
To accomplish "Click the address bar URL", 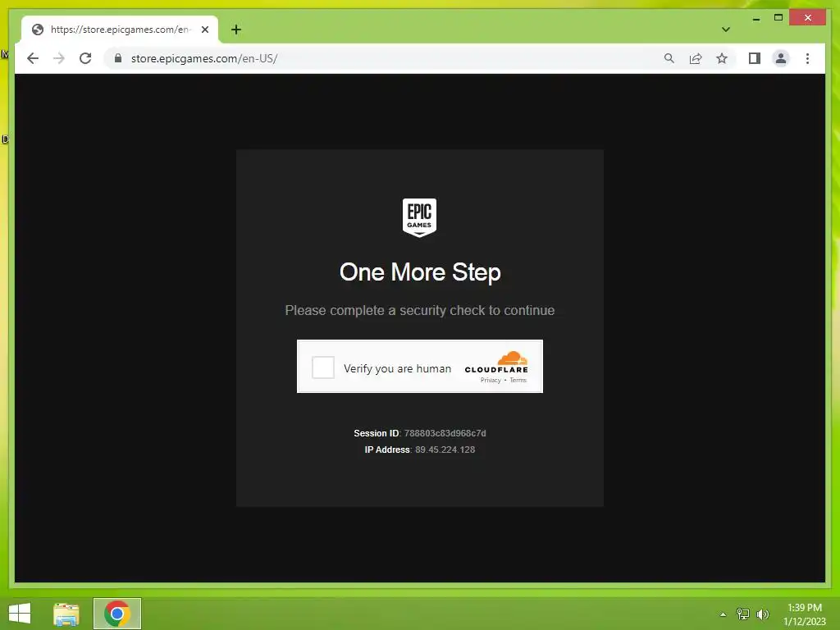I will point(204,58).
